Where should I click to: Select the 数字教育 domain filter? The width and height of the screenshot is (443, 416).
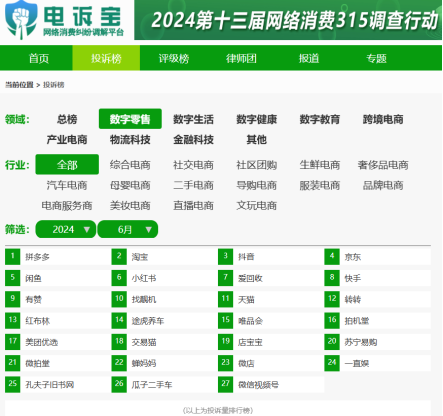tap(320, 119)
